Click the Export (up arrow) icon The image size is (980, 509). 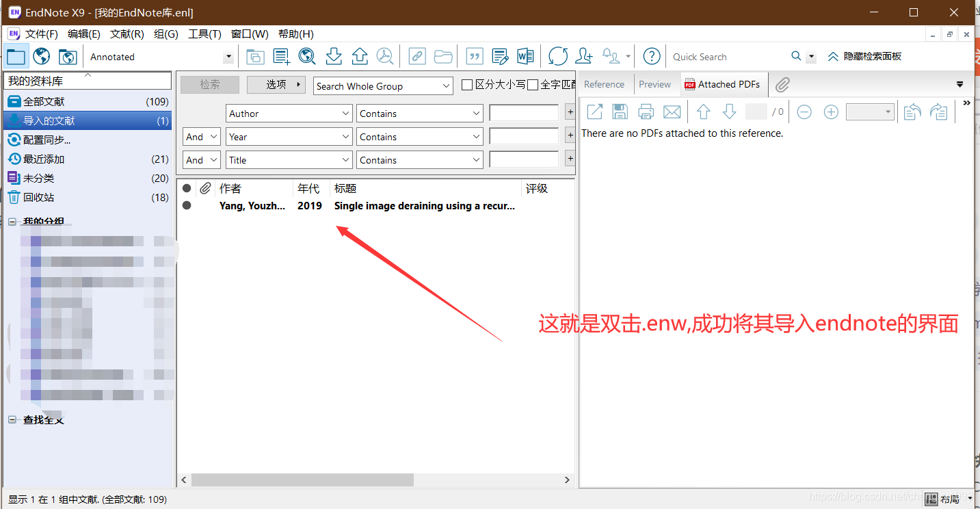[x=360, y=56]
